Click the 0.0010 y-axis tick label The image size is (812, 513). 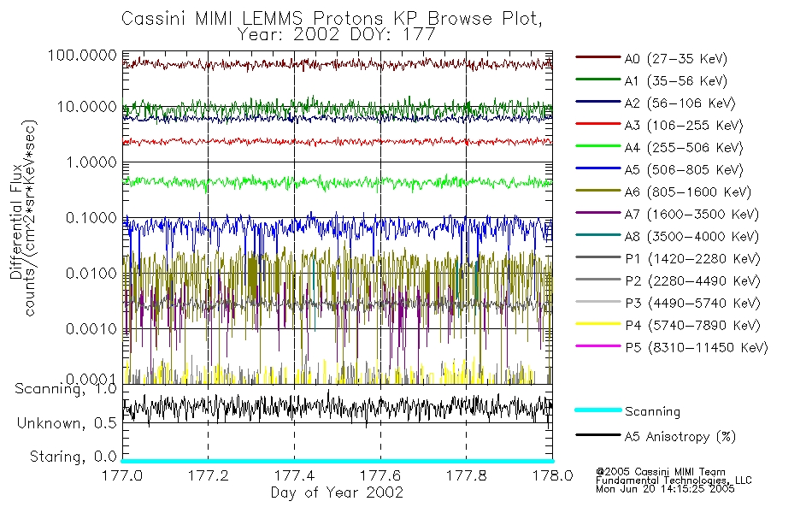pos(91,328)
